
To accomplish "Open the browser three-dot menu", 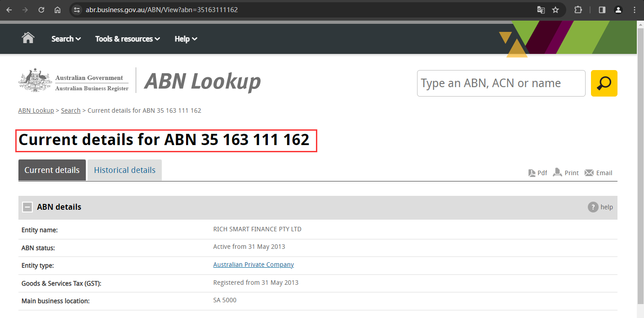I will point(634,10).
